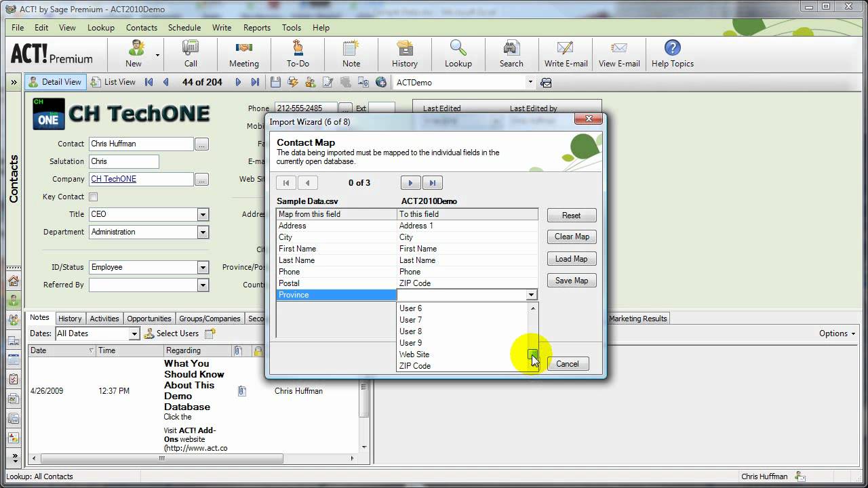The height and width of the screenshot is (488, 868).
Task: Open the Referred By dropdown
Action: (203, 285)
